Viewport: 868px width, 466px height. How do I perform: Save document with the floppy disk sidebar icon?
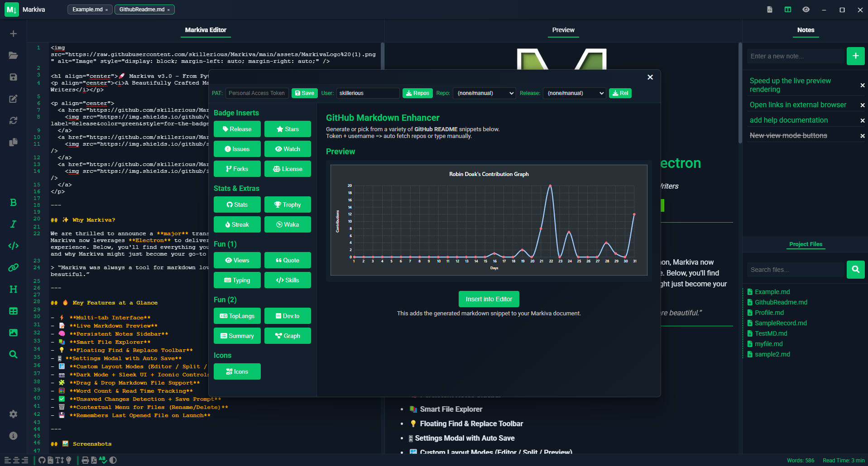click(x=14, y=77)
